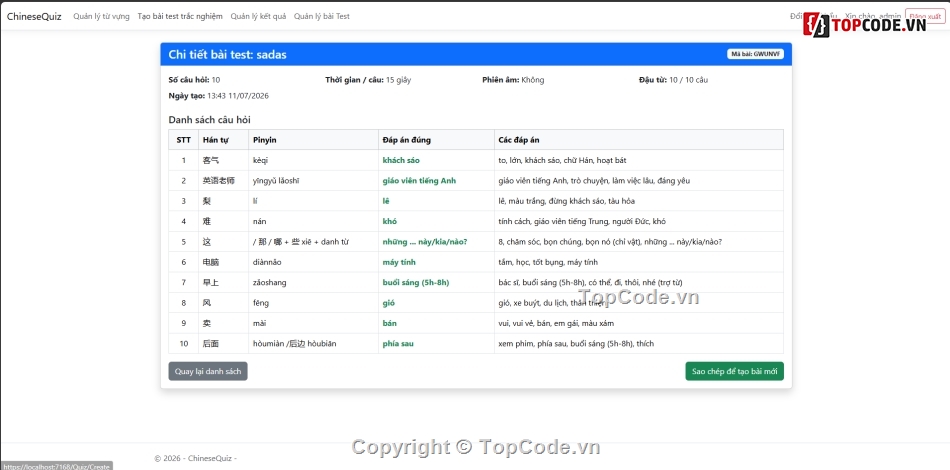Click Ngày tạo 13:43 11/07/2026 text

coord(219,96)
